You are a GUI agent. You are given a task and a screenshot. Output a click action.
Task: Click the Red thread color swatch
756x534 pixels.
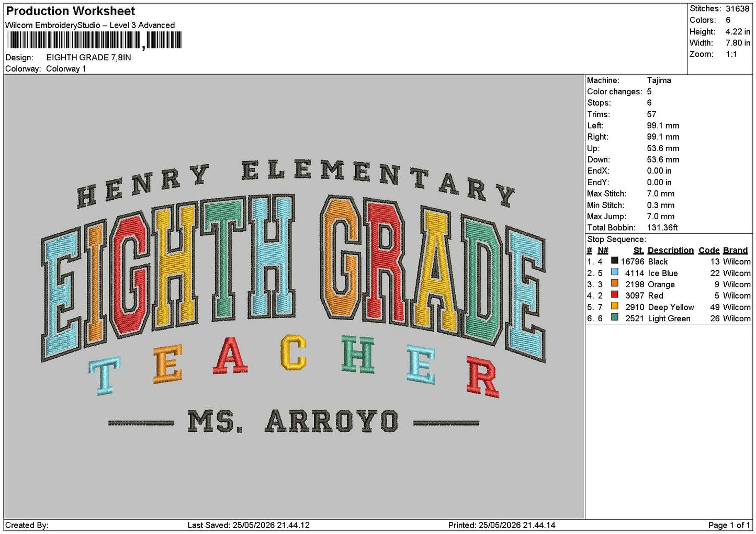tap(614, 294)
